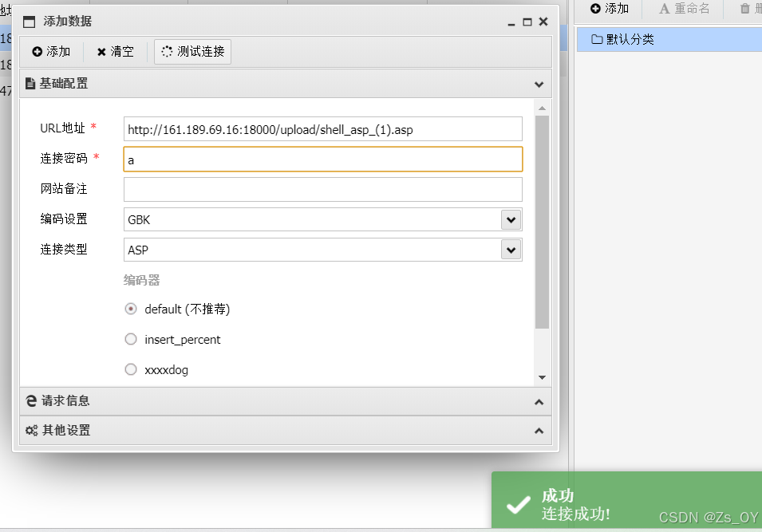Click the 网站备注 notes field
This screenshot has height=532, width=762.
pyautogui.click(x=322, y=190)
